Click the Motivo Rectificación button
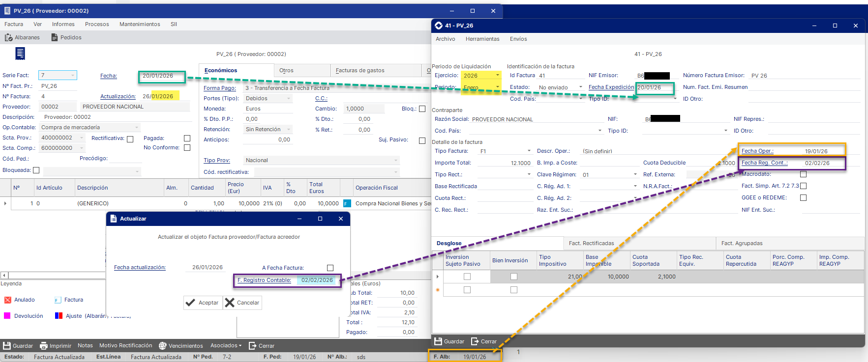 [x=125, y=346]
